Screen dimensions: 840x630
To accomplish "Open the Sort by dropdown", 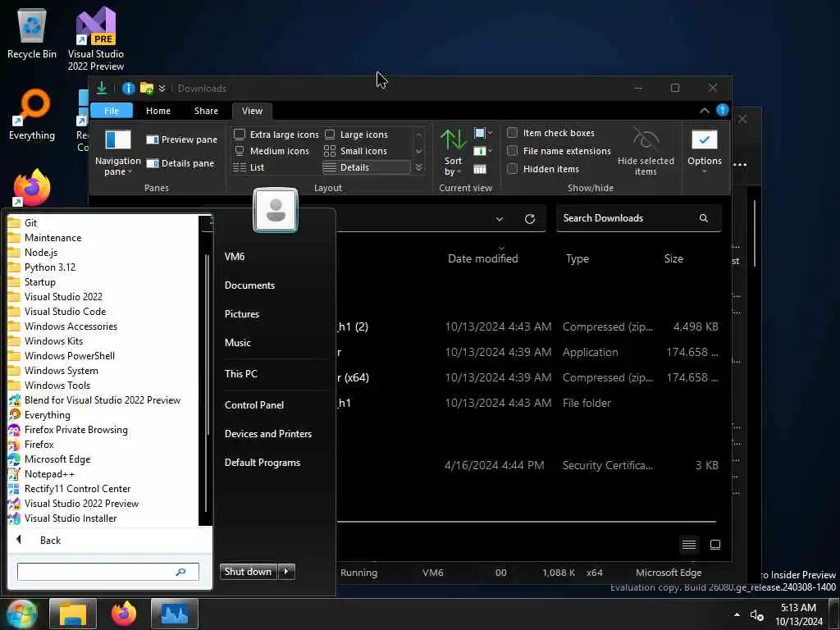I will 453,153.
